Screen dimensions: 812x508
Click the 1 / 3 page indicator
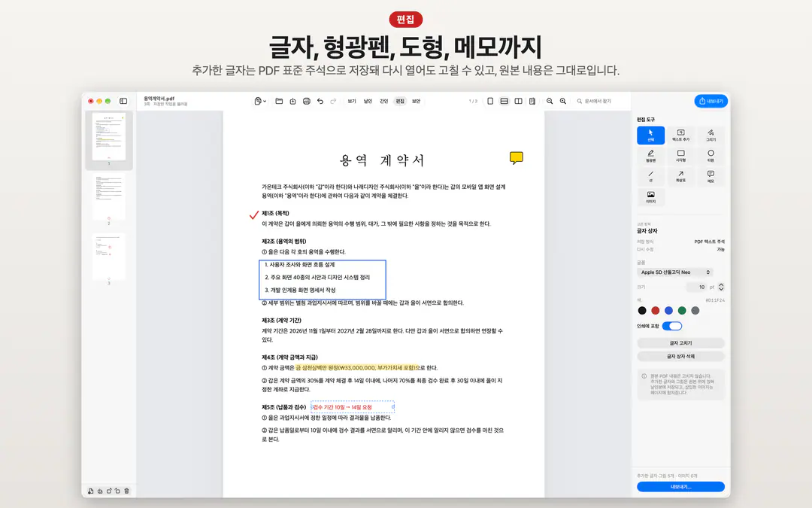473,101
